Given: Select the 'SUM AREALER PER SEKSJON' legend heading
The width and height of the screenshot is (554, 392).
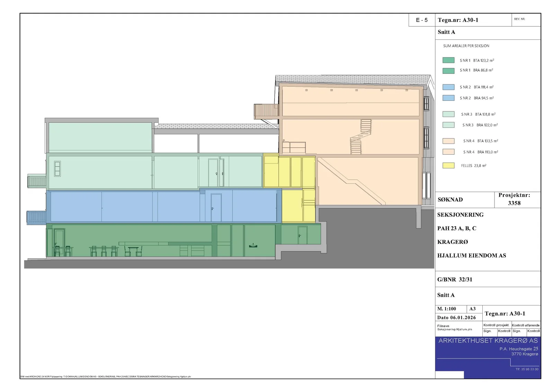Looking at the screenshot, I should [x=466, y=46].
